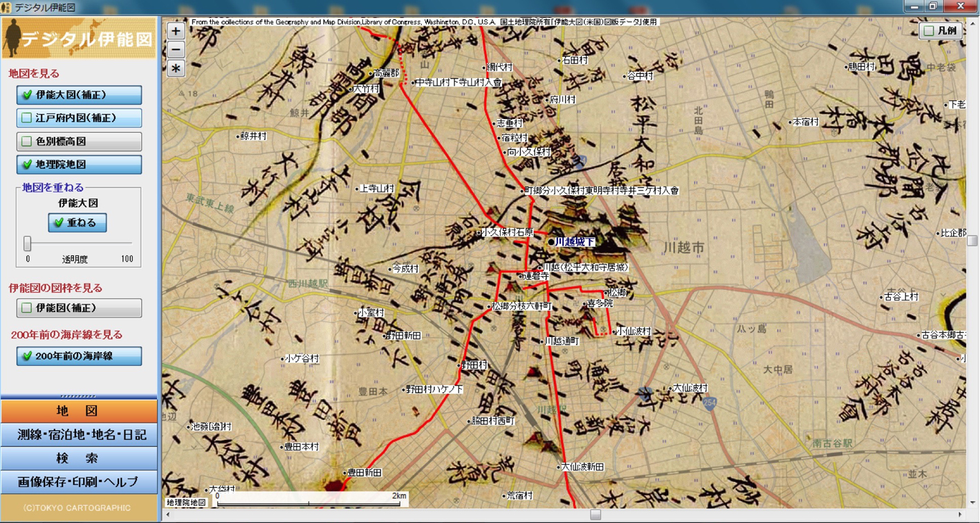980x523 pixels.
Task: Open the 検索 search tab
Action: pyautogui.click(x=79, y=459)
